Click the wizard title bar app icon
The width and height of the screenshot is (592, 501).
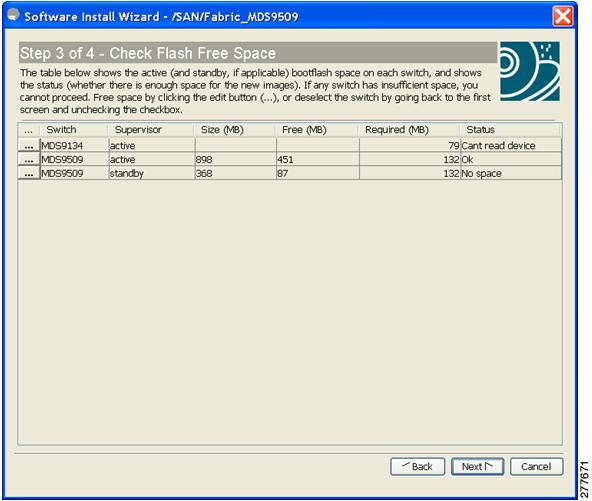click(x=14, y=15)
